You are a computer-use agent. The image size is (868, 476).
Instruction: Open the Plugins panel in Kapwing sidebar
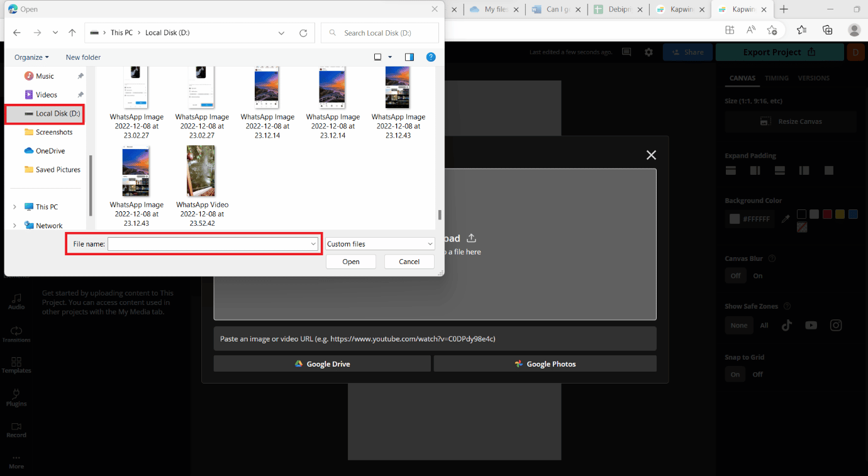[x=16, y=398]
